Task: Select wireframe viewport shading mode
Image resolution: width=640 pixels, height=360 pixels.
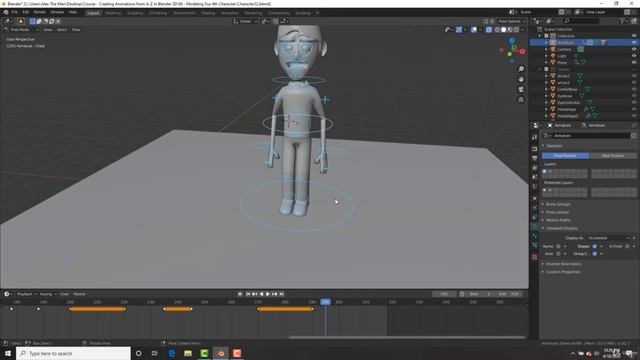Action: 497,30
